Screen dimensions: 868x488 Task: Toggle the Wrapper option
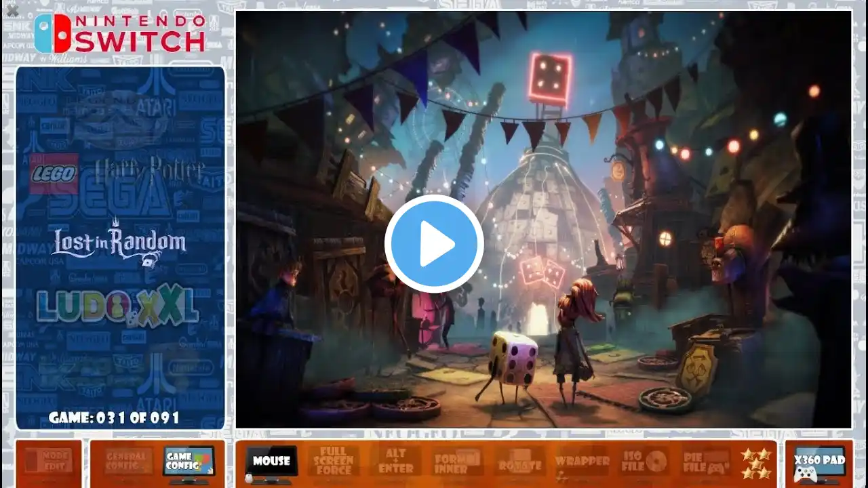pyautogui.click(x=582, y=463)
